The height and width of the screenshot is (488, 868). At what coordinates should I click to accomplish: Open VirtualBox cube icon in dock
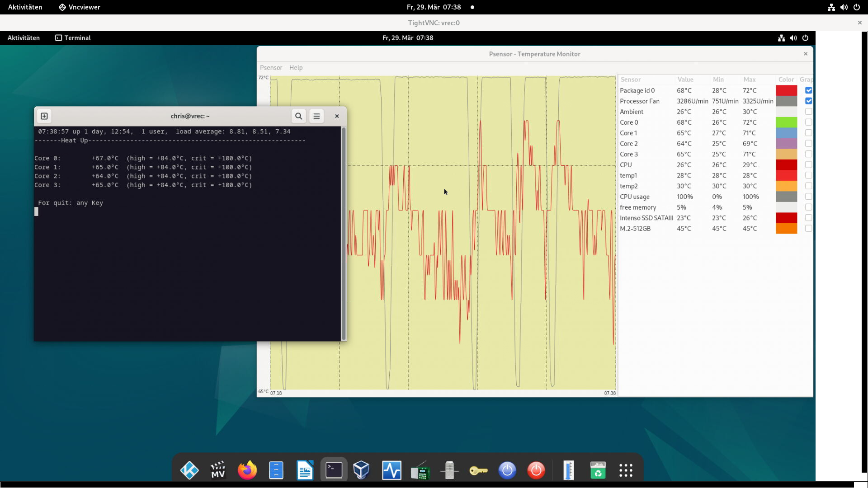(362, 470)
